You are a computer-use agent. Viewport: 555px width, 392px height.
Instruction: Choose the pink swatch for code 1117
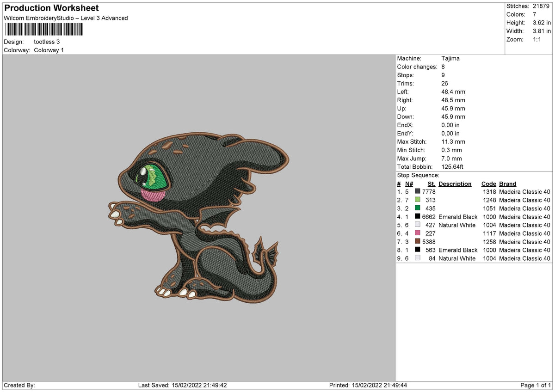point(418,233)
